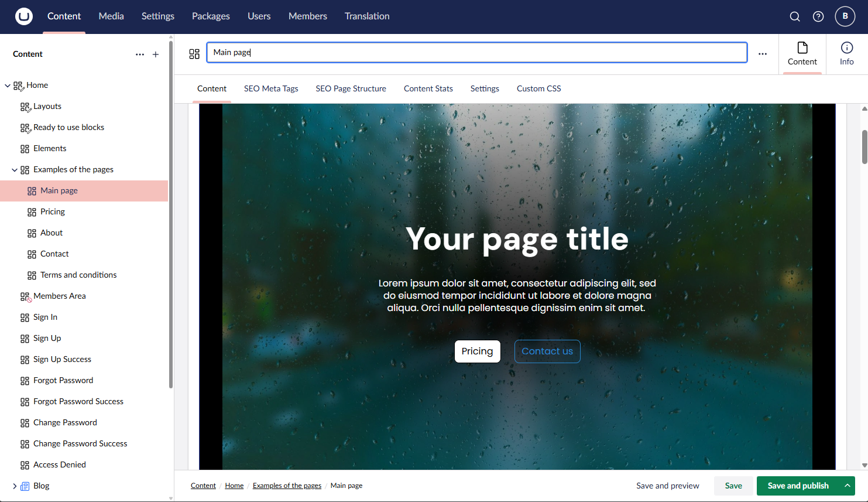
Task: Open the ellipsis menu next to name field
Action: click(763, 54)
